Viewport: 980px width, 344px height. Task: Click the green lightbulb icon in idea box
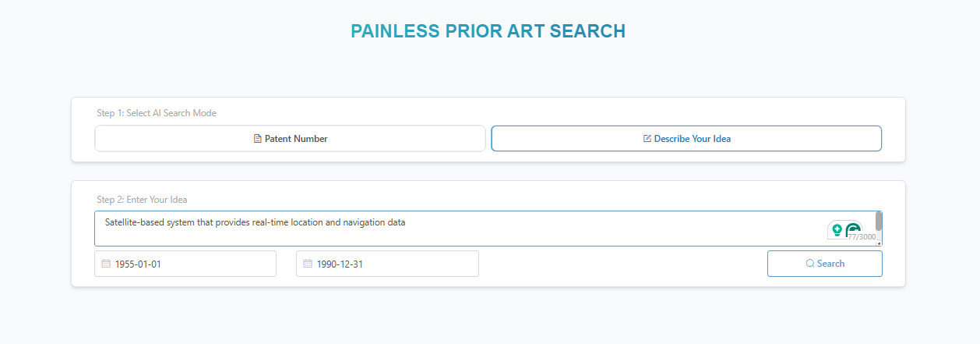point(837,230)
